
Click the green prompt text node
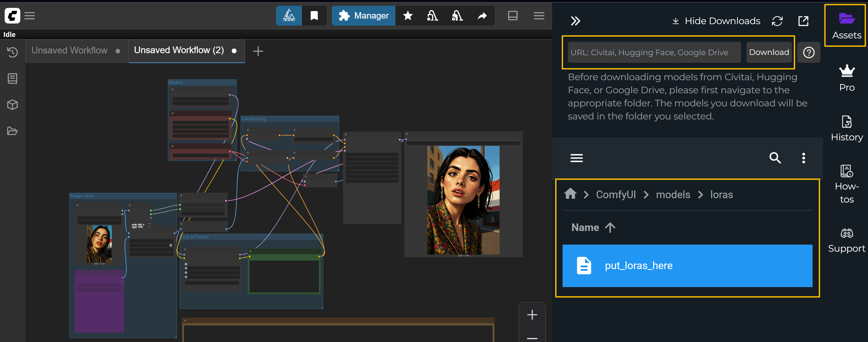click(x=284, y=272)
